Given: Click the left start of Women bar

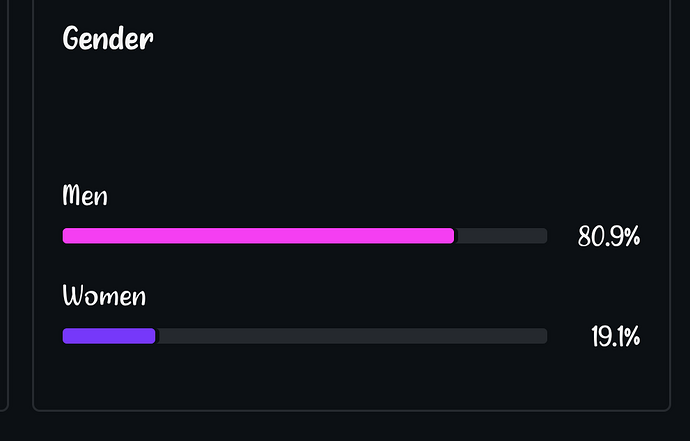Looking at the screenshot, I should pos(66,336).
